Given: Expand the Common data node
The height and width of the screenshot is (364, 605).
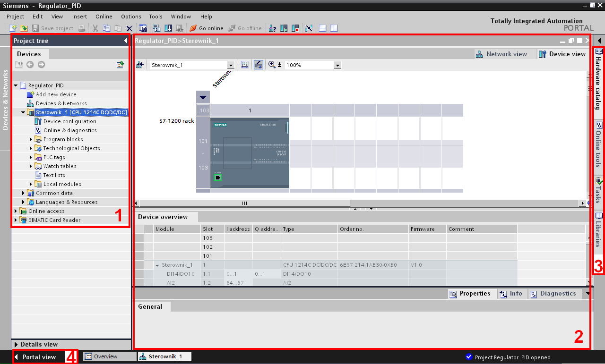Looking at the screenshot, I should [24, 193].
